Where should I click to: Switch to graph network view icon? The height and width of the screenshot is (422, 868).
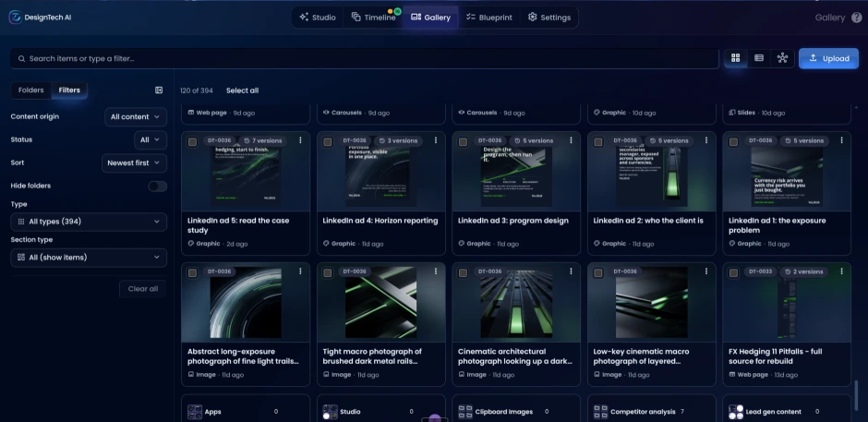coord(782,58)
